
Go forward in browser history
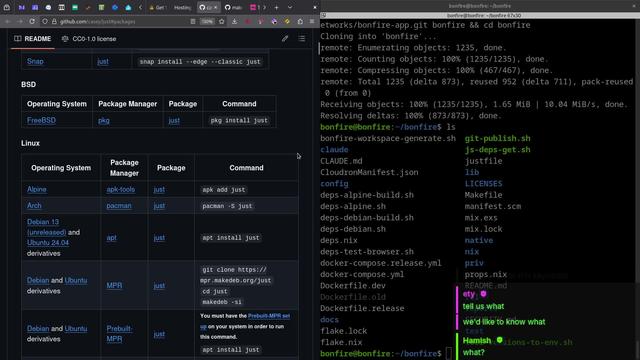(20, 21)
